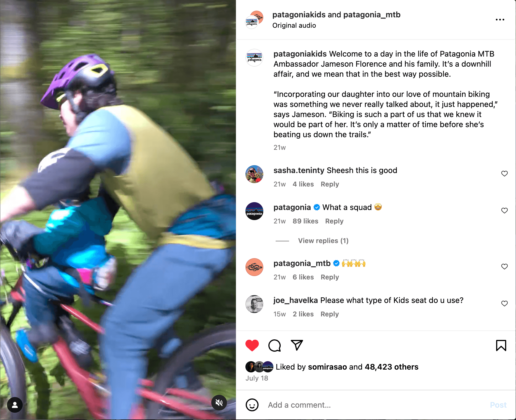The width and height of the screenshot is (516, 420).
Task: Save post with bookmark icon
Action: click(x=501, y=345)
